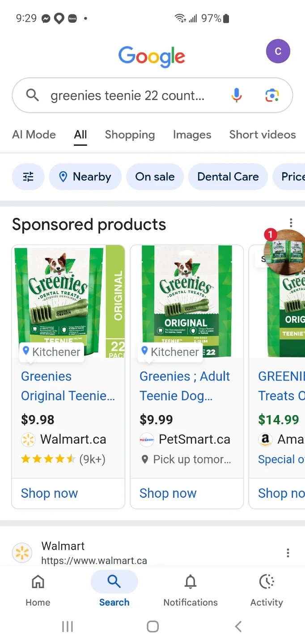Open Notifications bell in bottom bar
Viewport: 305px width, 644px height.
coord(191,590)
